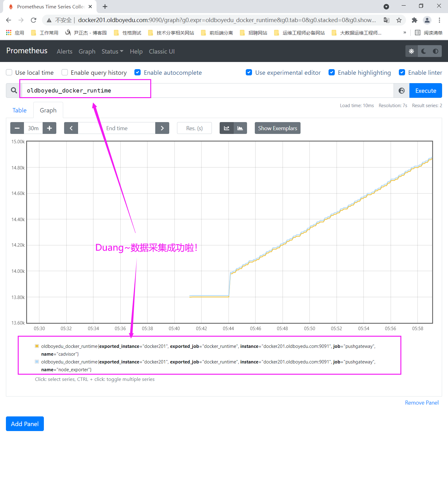Uncheck Use experimental editor
Screen dimensions: 448x484
(x=249, y=72)
